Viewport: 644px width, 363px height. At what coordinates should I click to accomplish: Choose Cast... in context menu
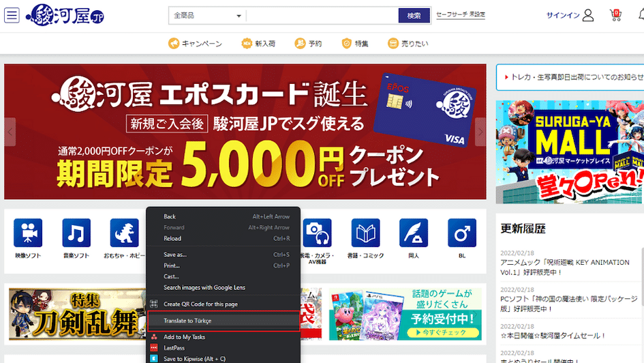click(224, 276)
